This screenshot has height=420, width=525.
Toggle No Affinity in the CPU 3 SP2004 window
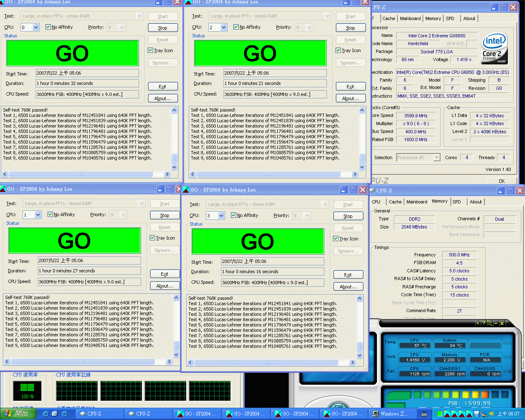[x=233, y=215]
